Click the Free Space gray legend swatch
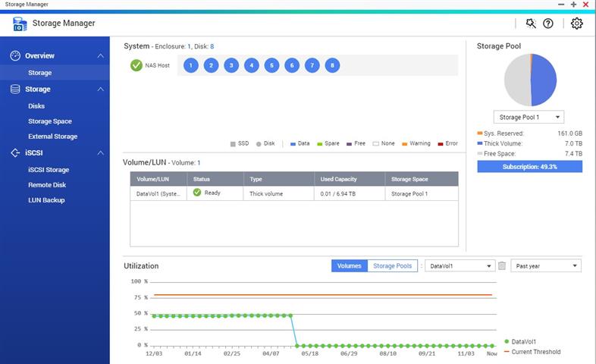Viewport: 596px width, 364px height. click(x=480, y=153)
